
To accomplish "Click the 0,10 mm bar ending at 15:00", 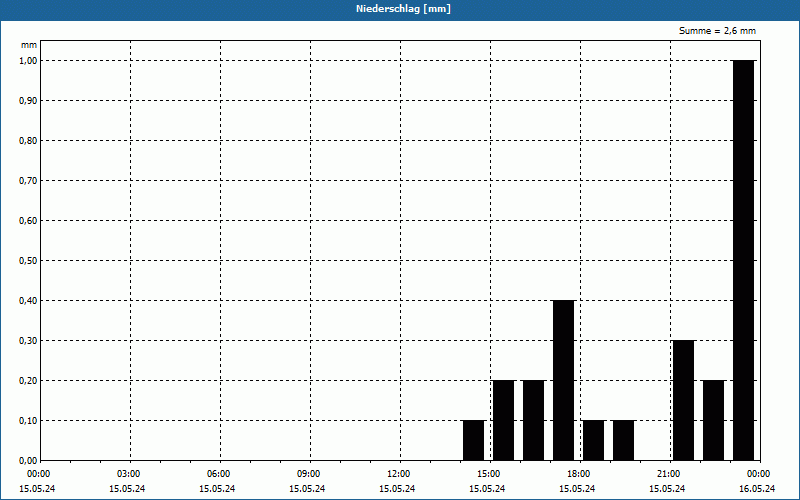I will point(473,440).
